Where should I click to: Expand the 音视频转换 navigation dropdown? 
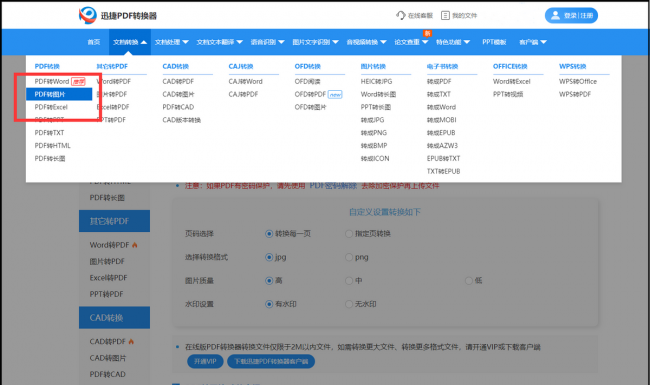[x=366, y=42]
